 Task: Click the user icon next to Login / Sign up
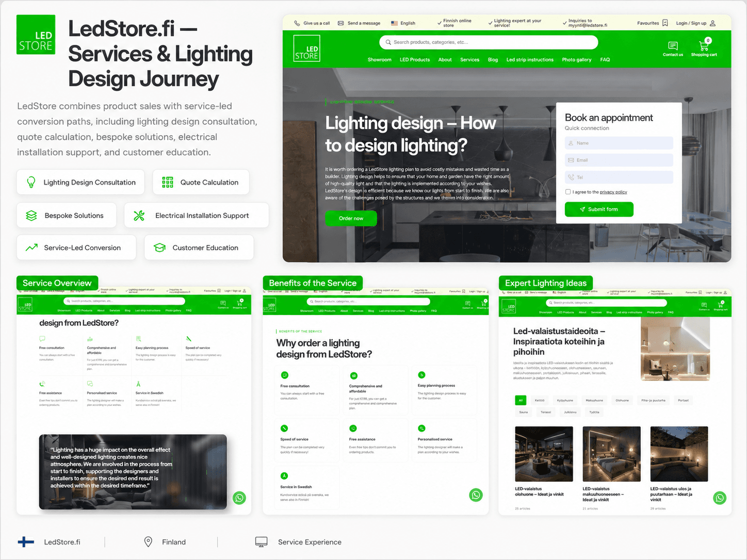tap(712, 23)
